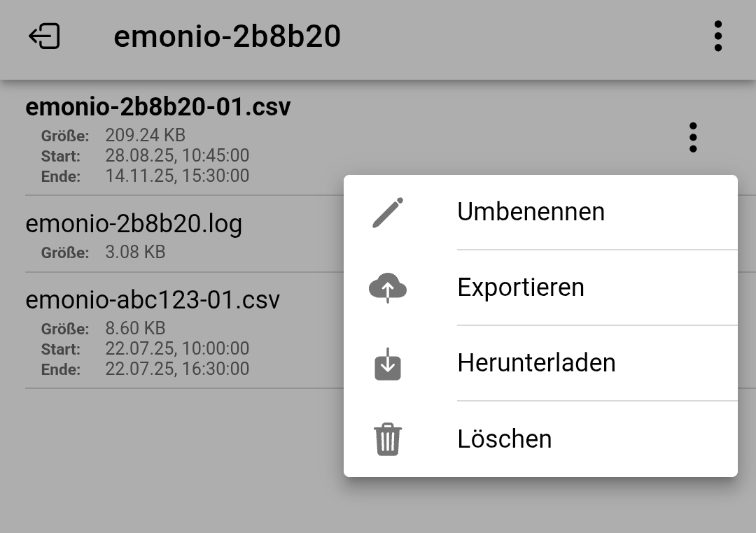Select Herunterladen from the menu

536,362
